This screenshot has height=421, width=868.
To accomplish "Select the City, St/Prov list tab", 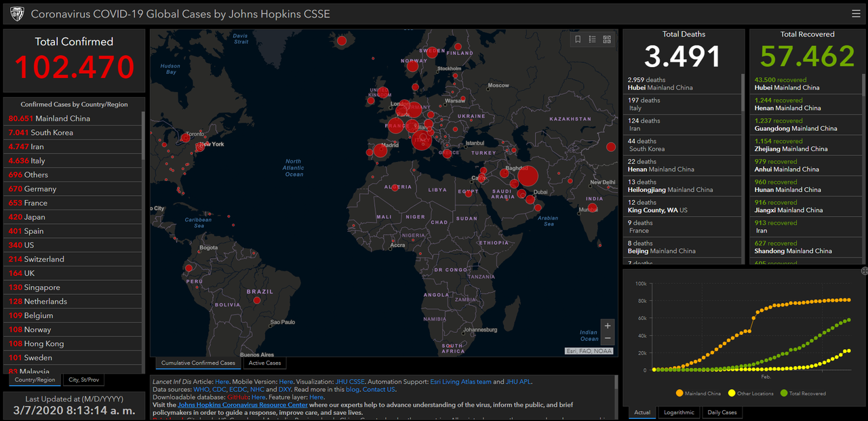I will 84,380.
